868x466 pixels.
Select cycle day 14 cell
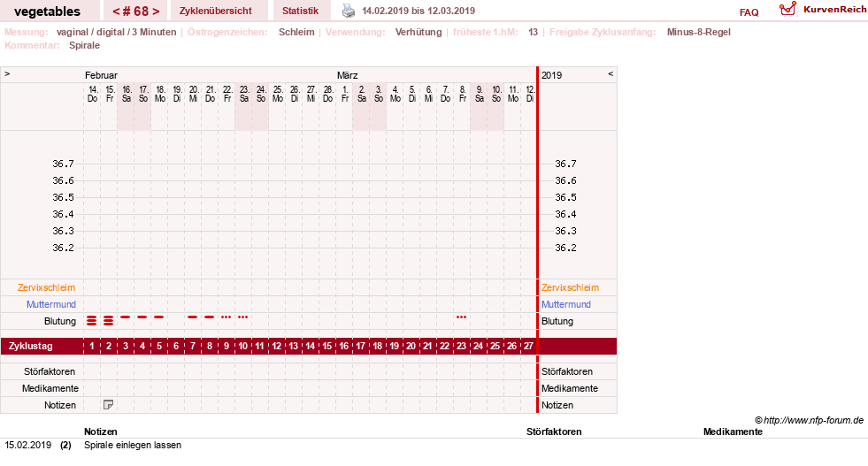coord(310,346)
